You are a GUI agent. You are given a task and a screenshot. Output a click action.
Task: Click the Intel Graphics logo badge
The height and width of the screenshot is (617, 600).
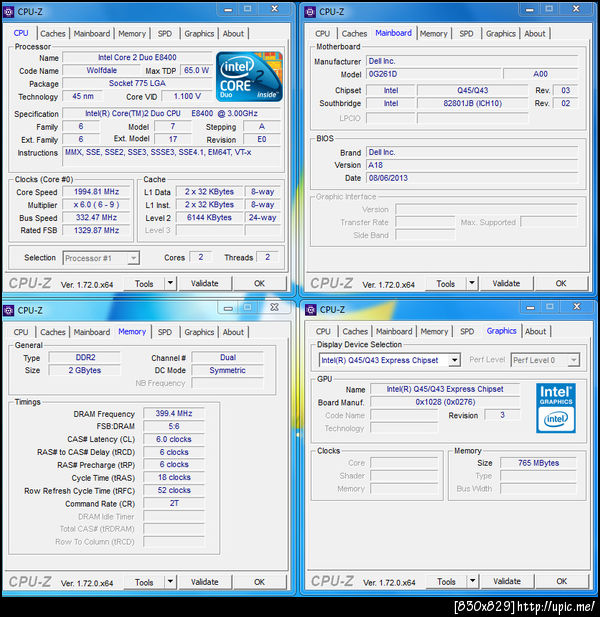[556, 408]
